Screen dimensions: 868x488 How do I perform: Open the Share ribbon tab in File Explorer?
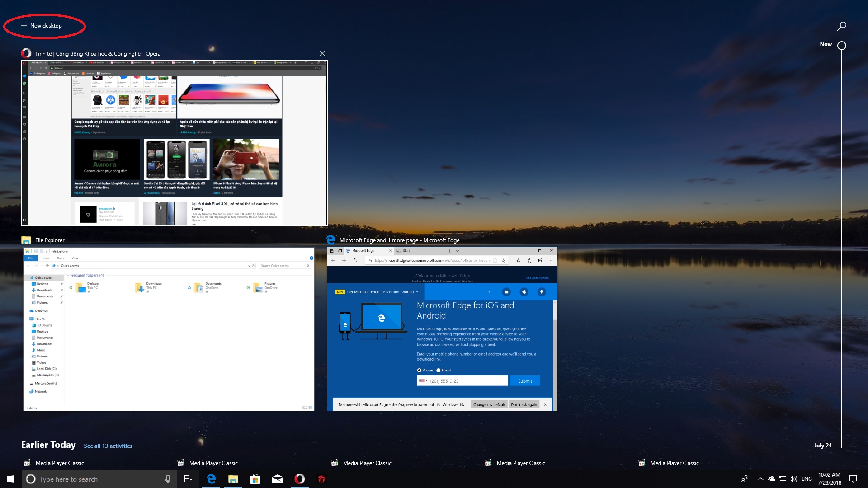click(60, 258)
